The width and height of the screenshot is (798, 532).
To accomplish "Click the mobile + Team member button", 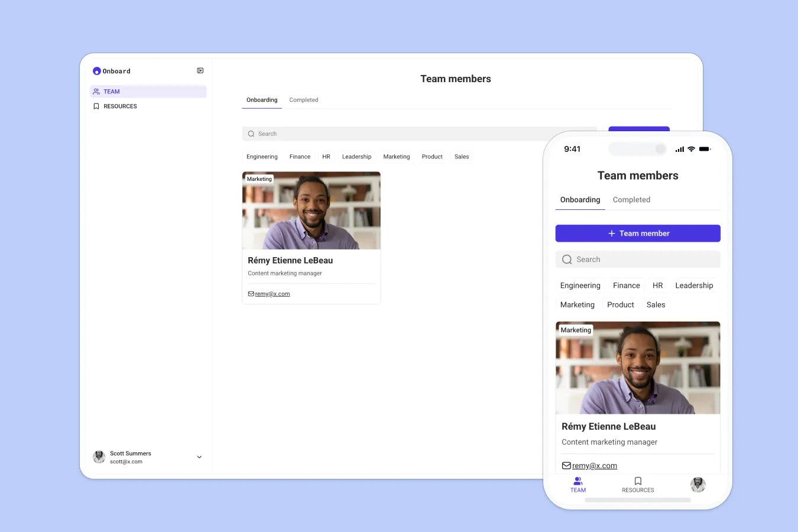I will click(x=638, y=233).
